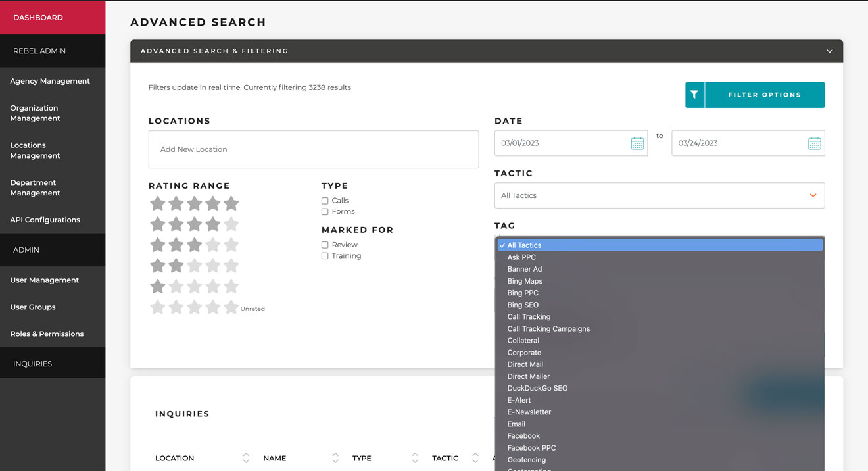Choose Ask PPC option

660,257
